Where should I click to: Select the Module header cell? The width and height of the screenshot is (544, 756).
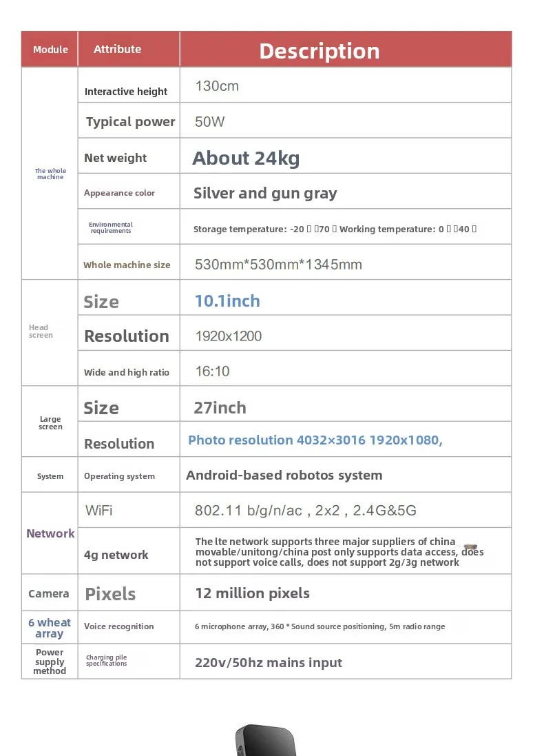[x=50, y=49]
